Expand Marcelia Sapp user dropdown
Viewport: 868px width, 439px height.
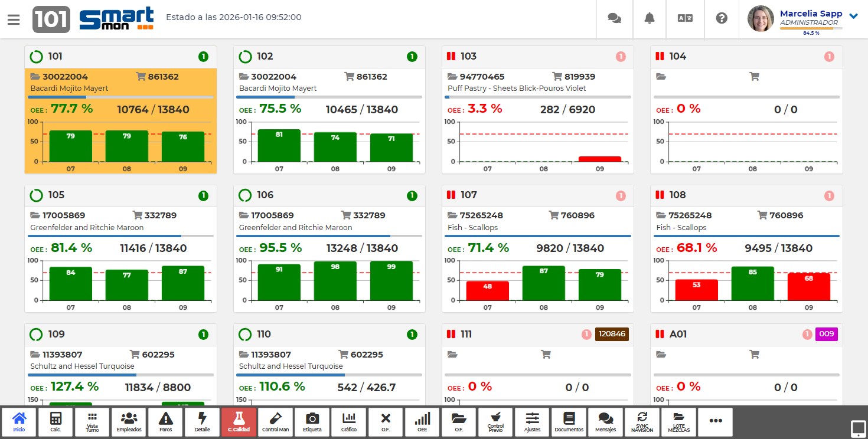click(x=853, y=16)
